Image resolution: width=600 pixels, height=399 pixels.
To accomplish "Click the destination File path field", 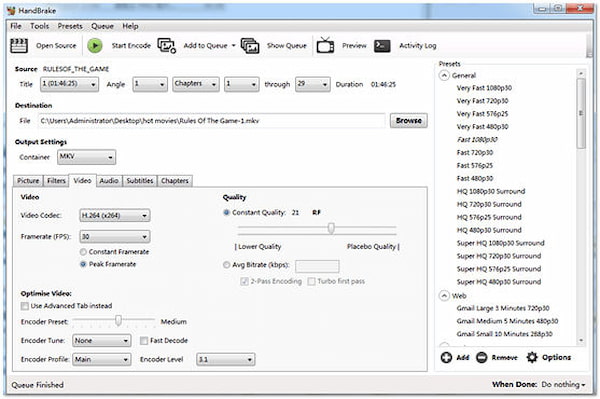I will coord(212,121).
